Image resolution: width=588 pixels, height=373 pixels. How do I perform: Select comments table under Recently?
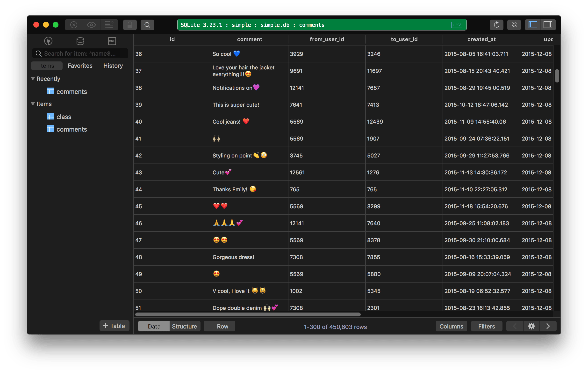pos(67,91)
